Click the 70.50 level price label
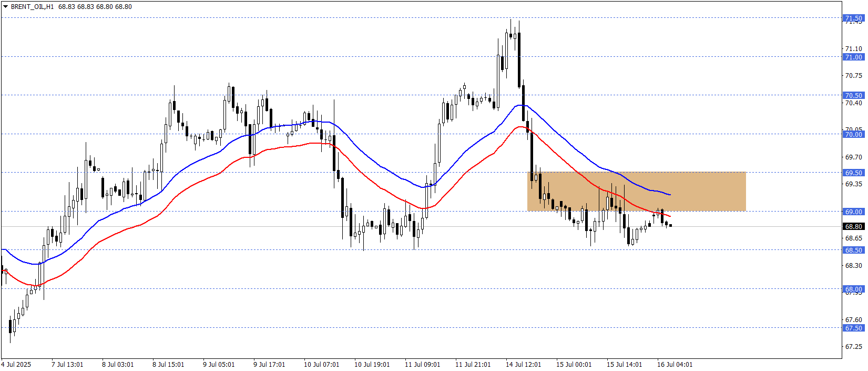Viewport: 868px width, 371px height. click(853, 95)
